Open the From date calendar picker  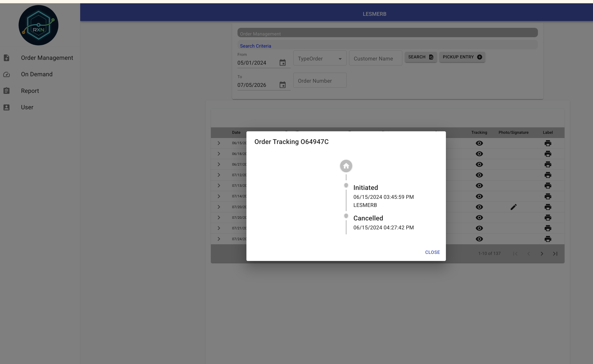point(282,63)
